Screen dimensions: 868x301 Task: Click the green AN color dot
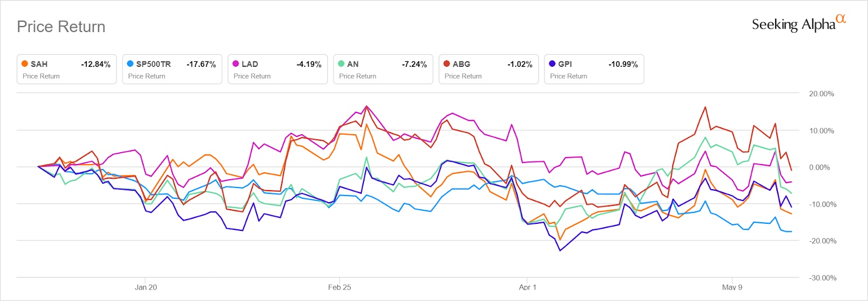341,64
